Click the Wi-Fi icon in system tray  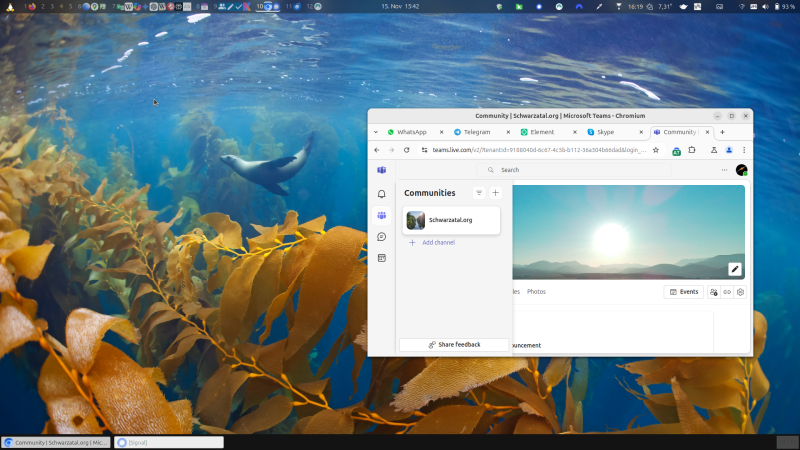coord(742,7)
